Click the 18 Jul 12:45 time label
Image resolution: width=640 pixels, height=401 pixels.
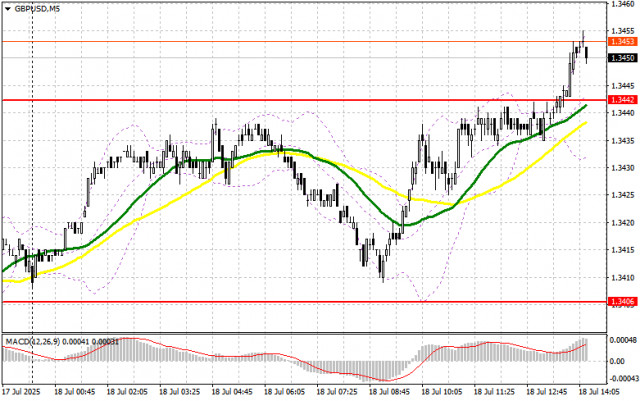[547, 392]
